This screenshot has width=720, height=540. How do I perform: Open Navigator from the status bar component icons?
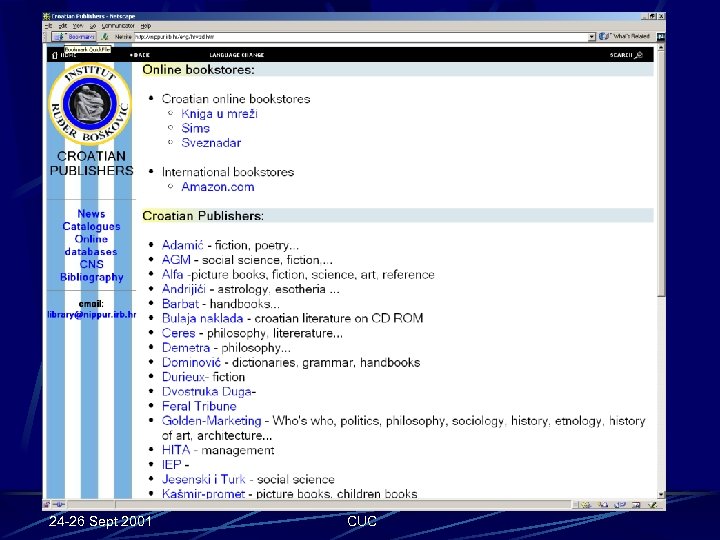click(586, 505)
